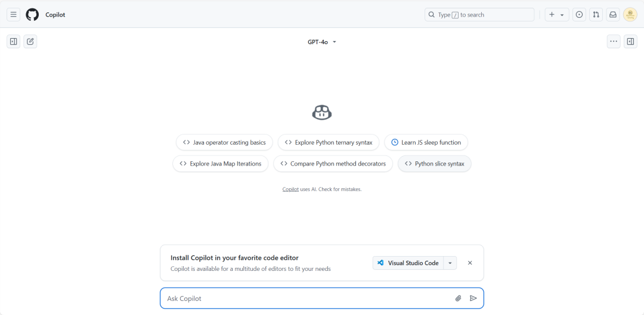Start a new chat conversation
This screenshot has width=644, height=315.
click(30, 42)
